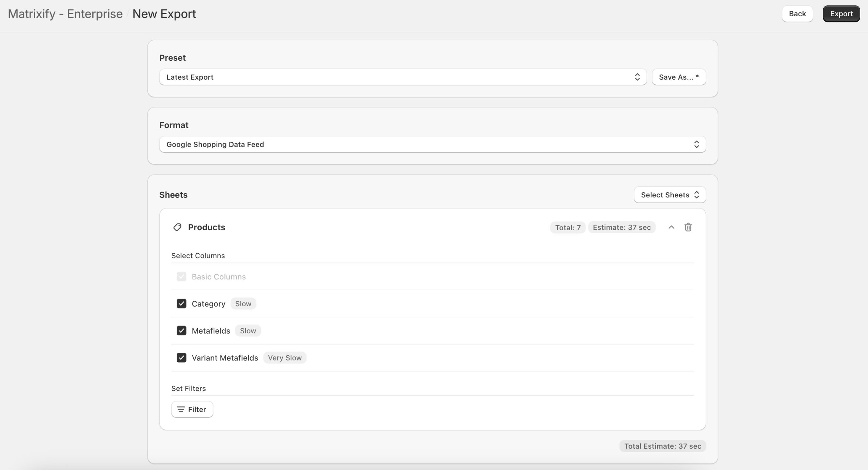Go back using the Back button
Screen dimensions: 868x470
(x=797, y=14)
